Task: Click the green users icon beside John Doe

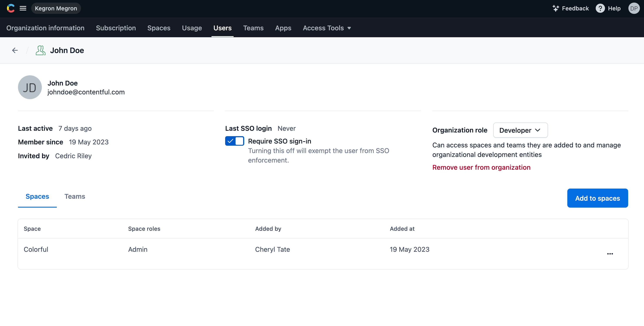Action: [x=40, y=50]
